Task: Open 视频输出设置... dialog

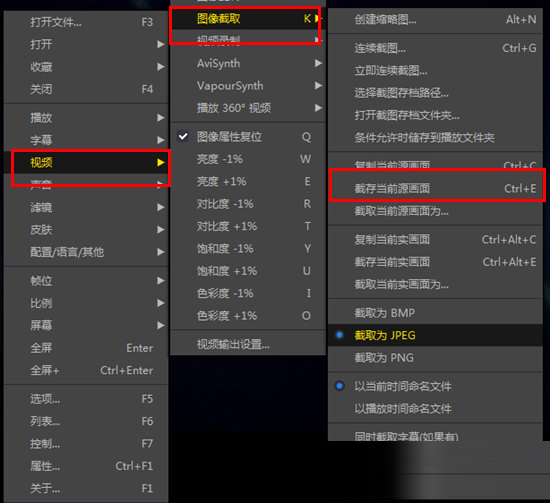Action: [x=248, y=344]
